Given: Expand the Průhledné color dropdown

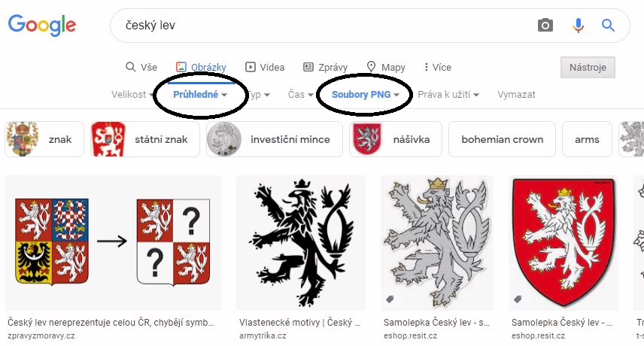Looking at the screenshot, I should click(199, 95).
